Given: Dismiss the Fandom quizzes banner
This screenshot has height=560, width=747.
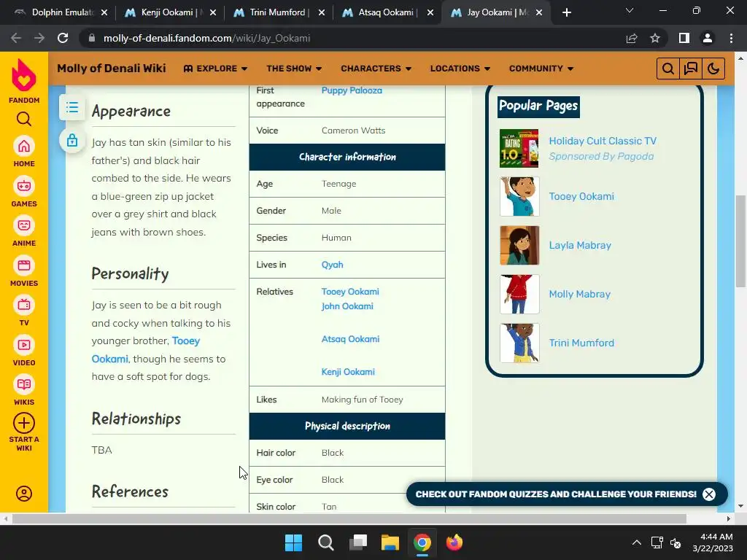Looking at the screenshot, I should pyautogui.click(x=709, y=494).
